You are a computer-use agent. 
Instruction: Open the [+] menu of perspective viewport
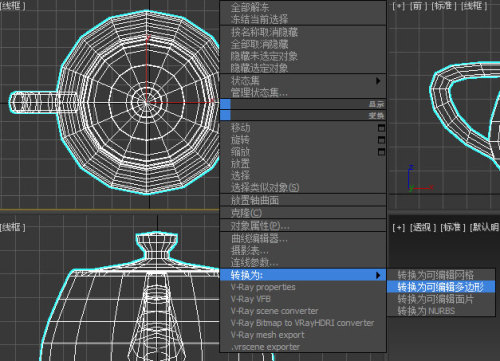click(x=399, y=227)
